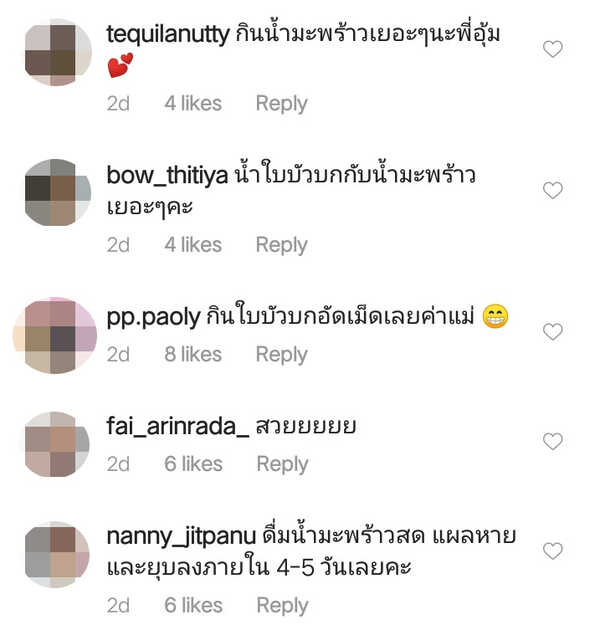Open fai_arinrada_'s profile photo
Viewport: 600px width, 630px height.
point(57,444)
